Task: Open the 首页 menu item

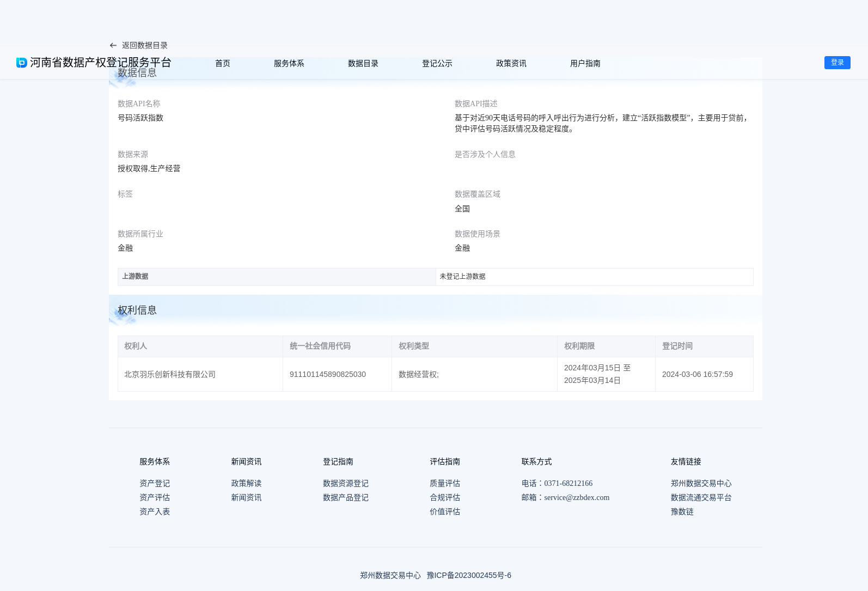Action: click(223, 64)
